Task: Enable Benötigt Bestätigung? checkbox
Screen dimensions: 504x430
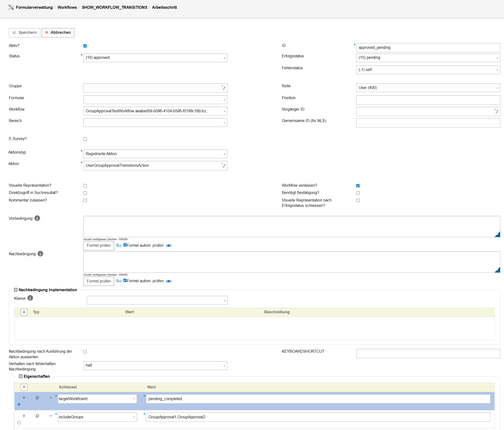Action: (x=358, y=193)
